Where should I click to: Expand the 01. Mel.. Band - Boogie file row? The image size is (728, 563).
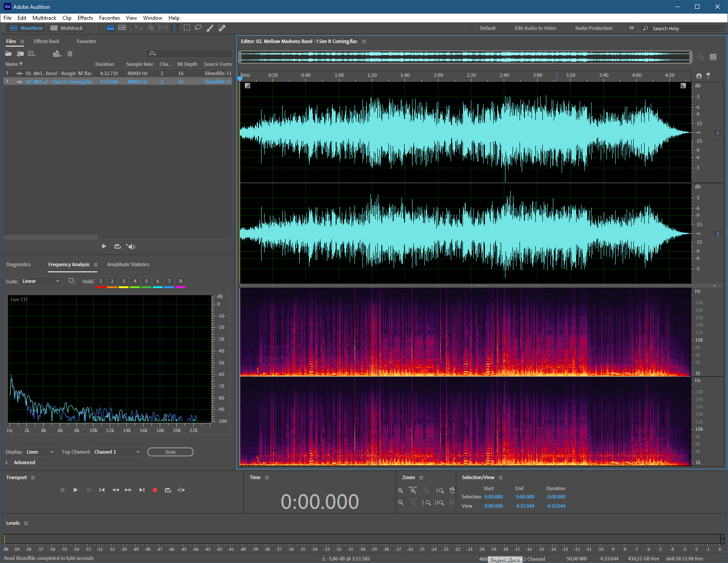[x=7, y=73]
